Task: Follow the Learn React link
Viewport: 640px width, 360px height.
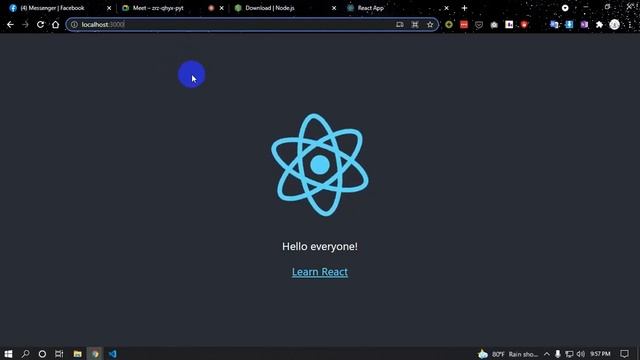Action: click(320, 272)
